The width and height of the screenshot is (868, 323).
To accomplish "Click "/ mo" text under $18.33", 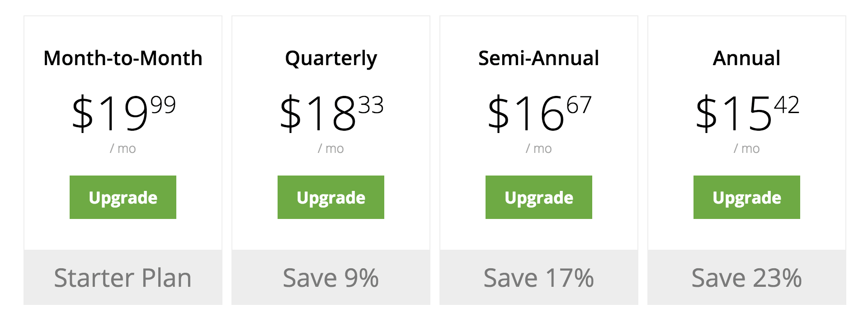I will (331, 148).
